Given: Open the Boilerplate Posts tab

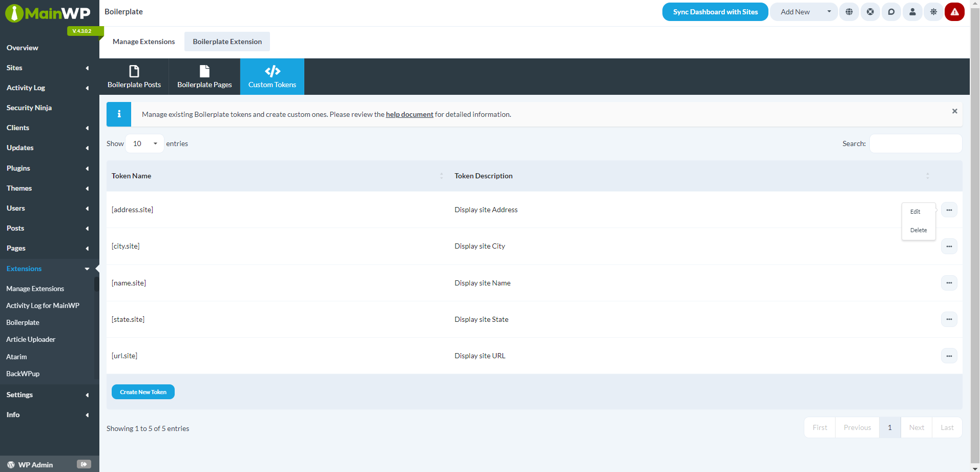Looking at the screenshot, I should (134, 77).
